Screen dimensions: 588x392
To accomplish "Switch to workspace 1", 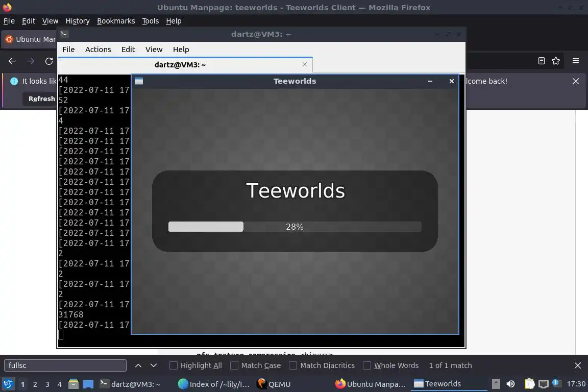I will click(23, 384).
